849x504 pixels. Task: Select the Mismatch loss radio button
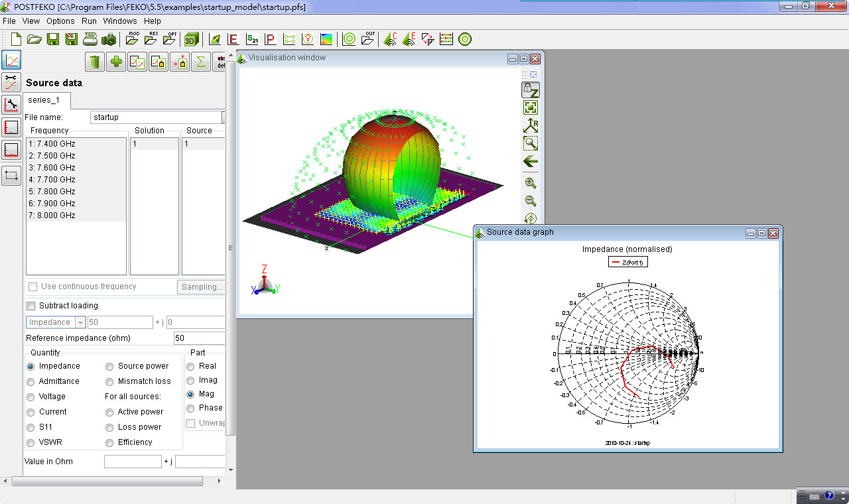tap(109, 381)
